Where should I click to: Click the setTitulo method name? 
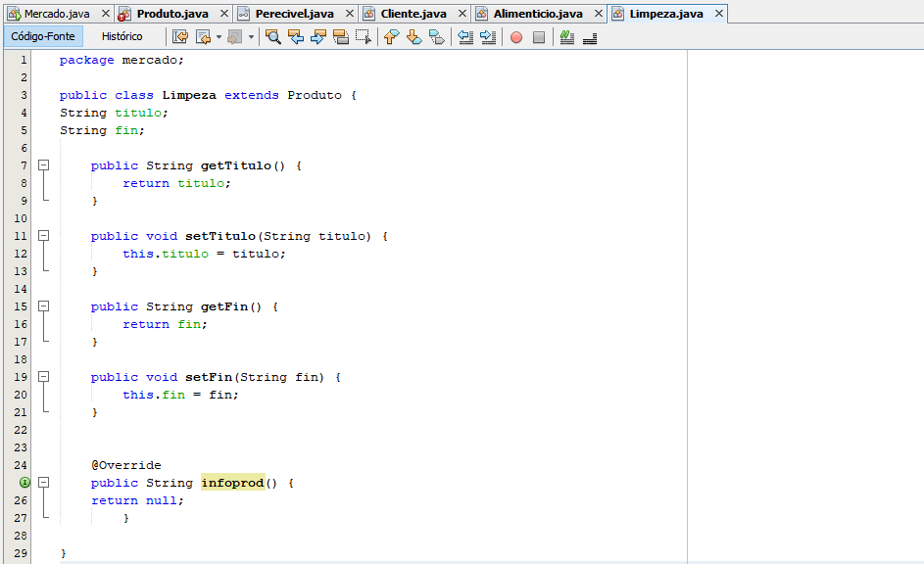tap(220, 236)
